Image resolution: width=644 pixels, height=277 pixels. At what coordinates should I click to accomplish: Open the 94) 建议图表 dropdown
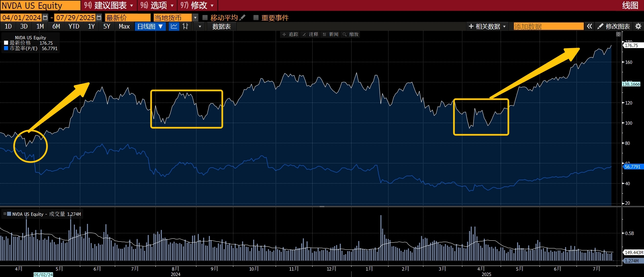[x=108, y=5]
